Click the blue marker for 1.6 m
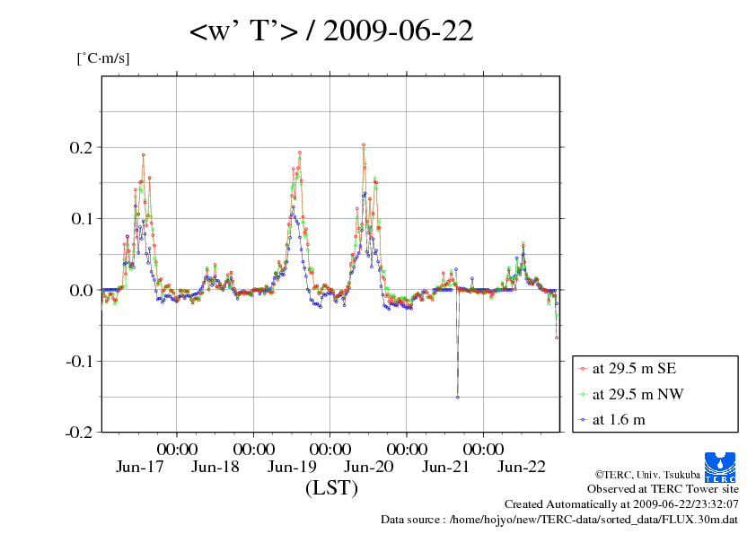This screenshot has width=756, height=534. click(x=583, y=420)
